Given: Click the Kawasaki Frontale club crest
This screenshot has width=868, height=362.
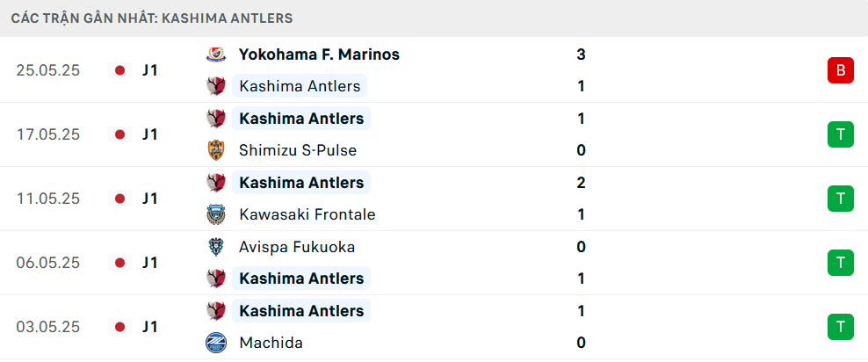Looking at the screenshot, I should coord(216,214).
